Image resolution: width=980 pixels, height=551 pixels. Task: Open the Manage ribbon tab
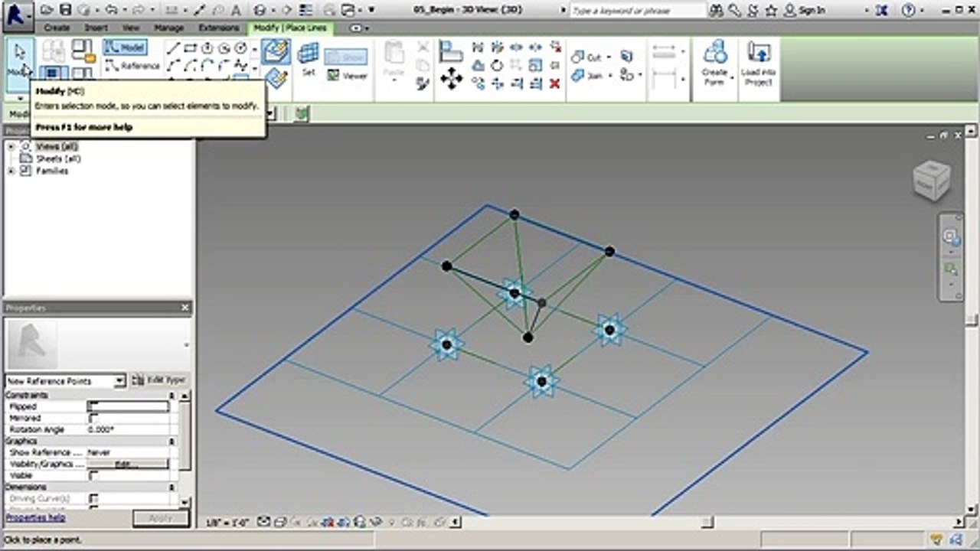(169, 28)
